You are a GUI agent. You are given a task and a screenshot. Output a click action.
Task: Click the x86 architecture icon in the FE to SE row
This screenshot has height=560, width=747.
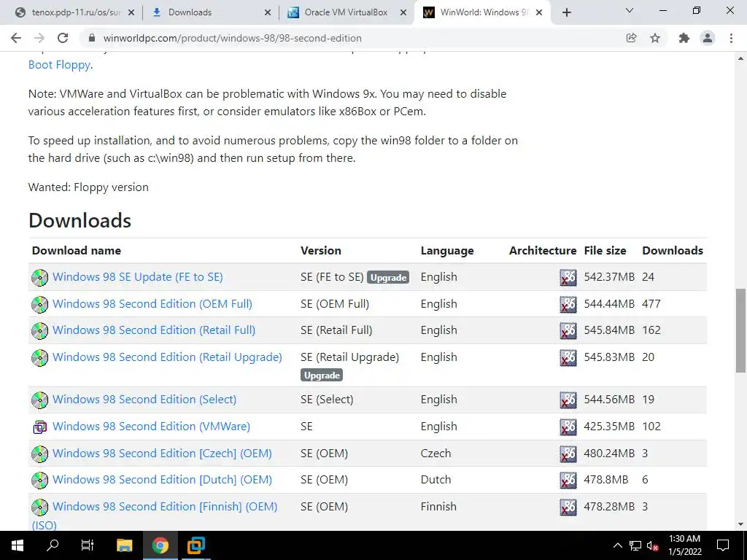pyautogui.click(x=568, y=277)
